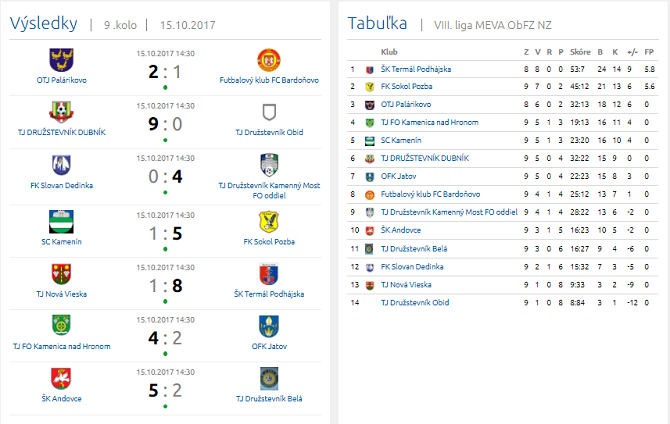
Task: Click the Tabuľka heading
Action: coord(376,23)
